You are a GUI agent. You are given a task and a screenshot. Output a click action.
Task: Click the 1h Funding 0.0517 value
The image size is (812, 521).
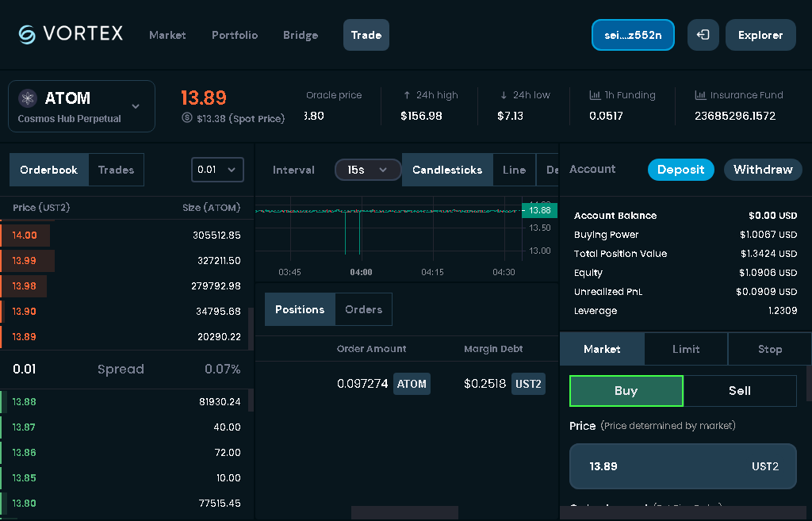coord(606,116)
